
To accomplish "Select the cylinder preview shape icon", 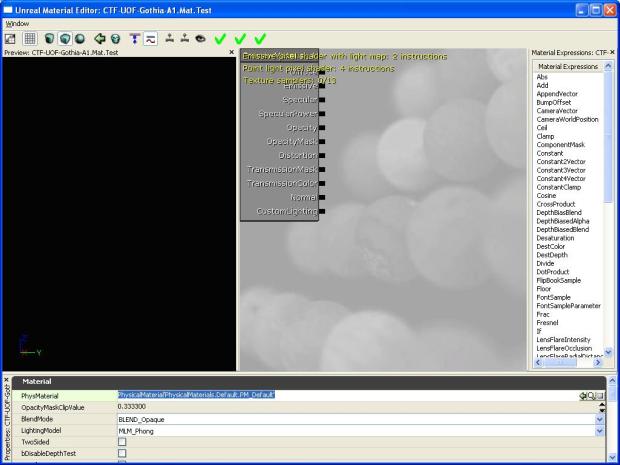I will pyautogui.click(x=50, y=39).
